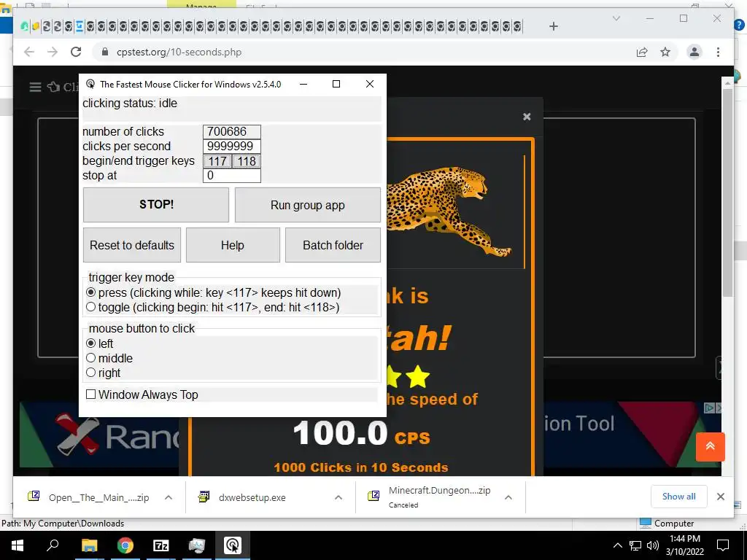
Task: Click the site lock icon
Action: (105, 52)
